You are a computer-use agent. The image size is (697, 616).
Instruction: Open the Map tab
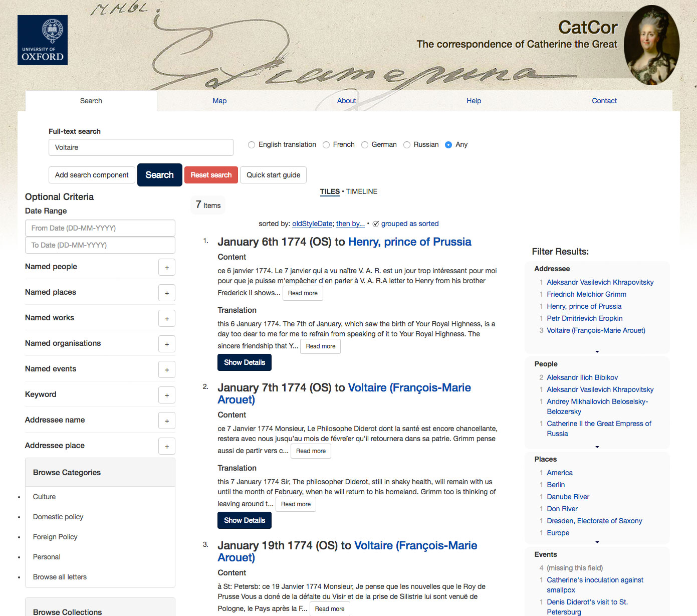[x=219, y=101]
